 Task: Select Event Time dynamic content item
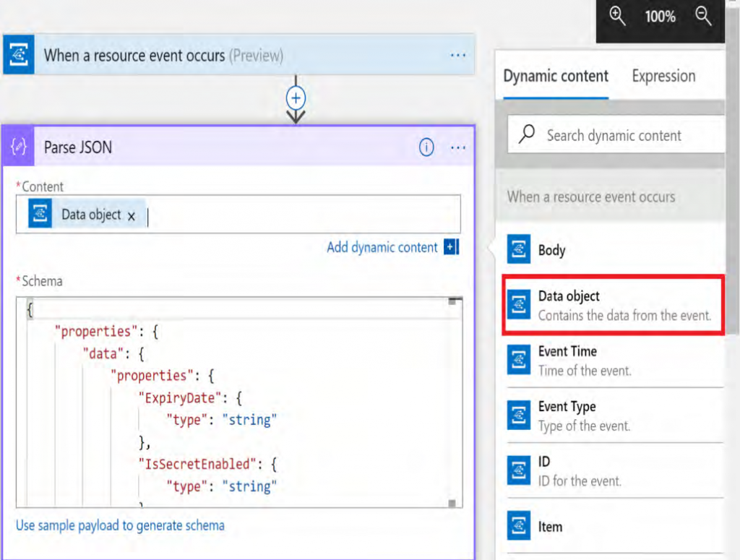[x=567, y=359]
